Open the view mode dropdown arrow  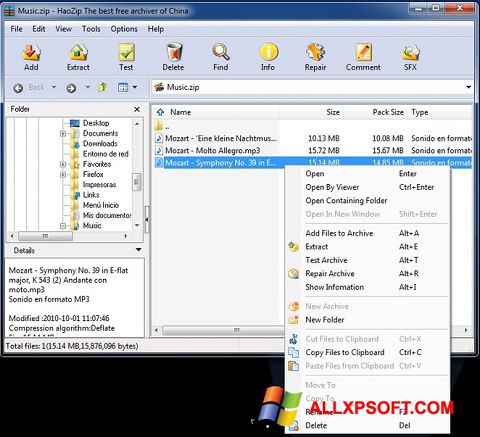135,87
